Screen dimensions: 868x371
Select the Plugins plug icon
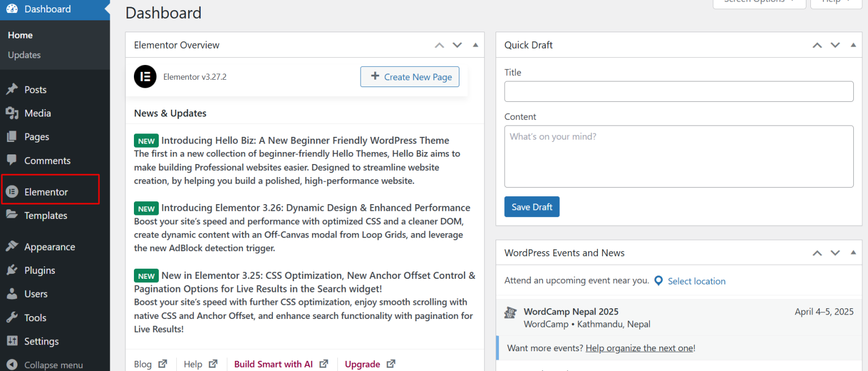point(14,270)
